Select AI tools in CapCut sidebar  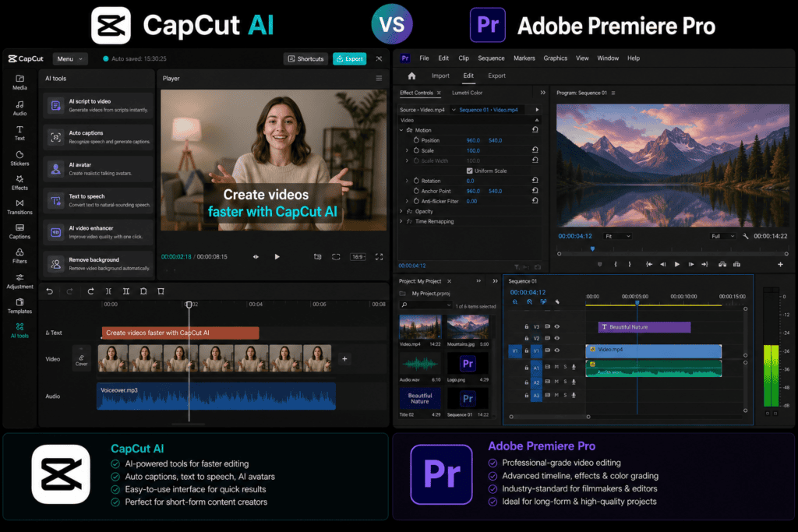coord(19,330)
